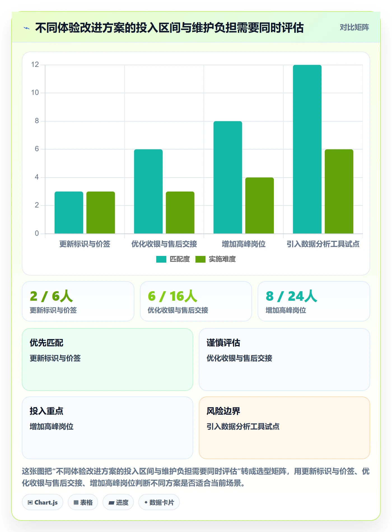392x532 pixels.
Task: Click the 匹配度 legend label text
Action: [180, 259]
